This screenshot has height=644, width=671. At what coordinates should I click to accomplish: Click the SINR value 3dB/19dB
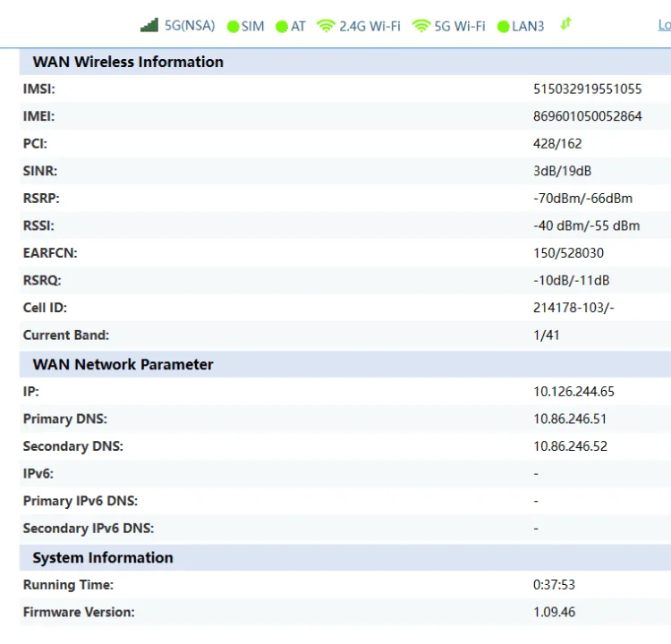[562, 171]
